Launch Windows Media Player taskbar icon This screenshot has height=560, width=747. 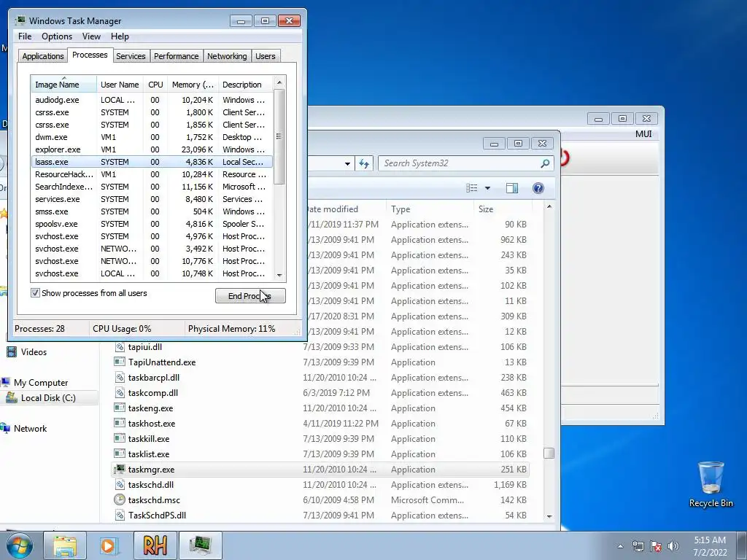(109, 545)
